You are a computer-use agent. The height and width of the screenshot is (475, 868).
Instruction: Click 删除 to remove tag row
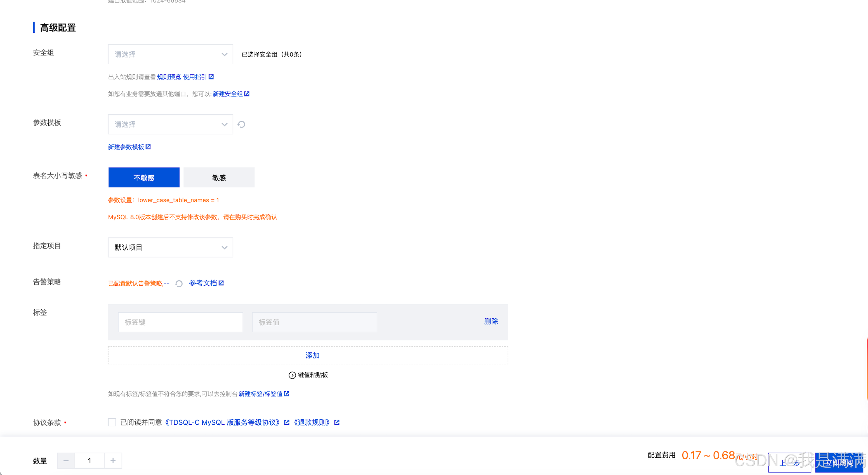point(490,321)
